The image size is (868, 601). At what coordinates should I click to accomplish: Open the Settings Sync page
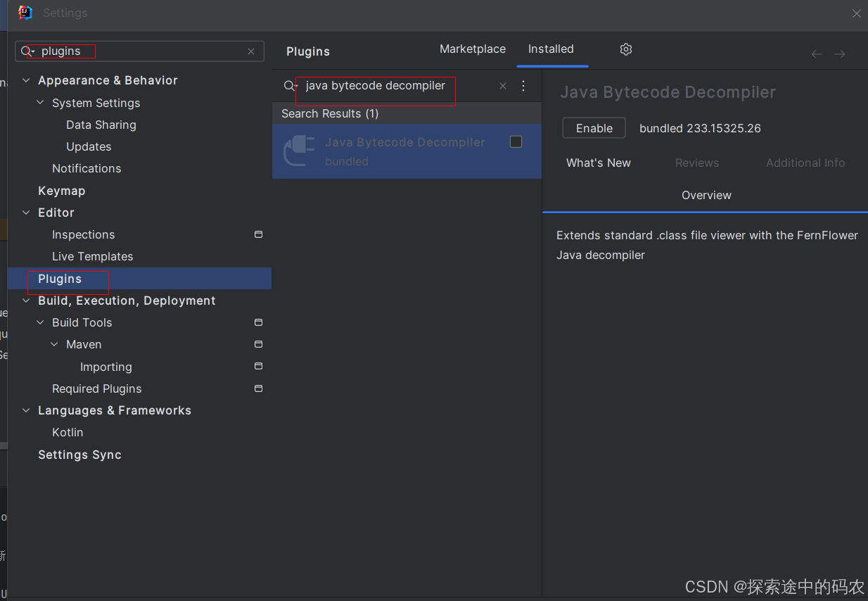click(79, 455)
